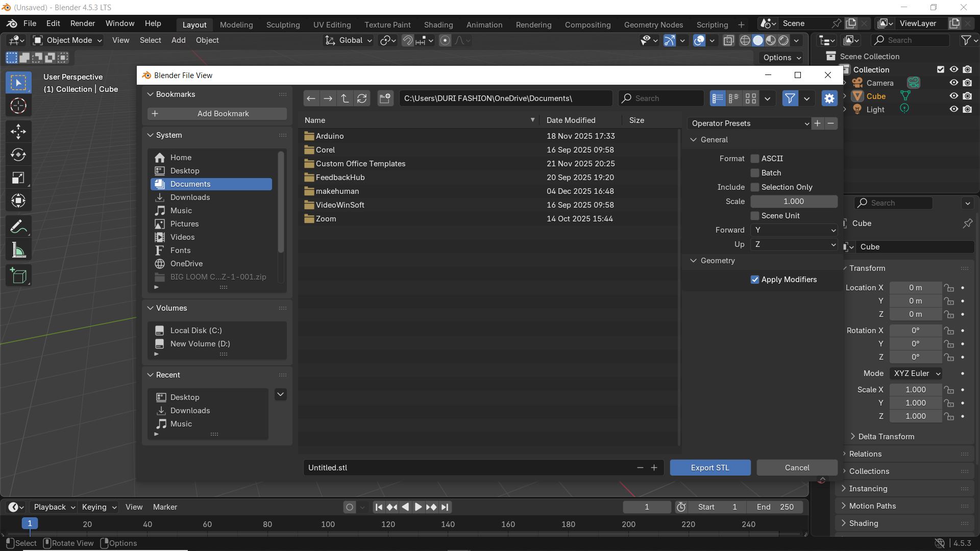Viewport: 980px width, 551px height.
Task: Click the parent directory arrow icon
Action: tap(345, 98)
